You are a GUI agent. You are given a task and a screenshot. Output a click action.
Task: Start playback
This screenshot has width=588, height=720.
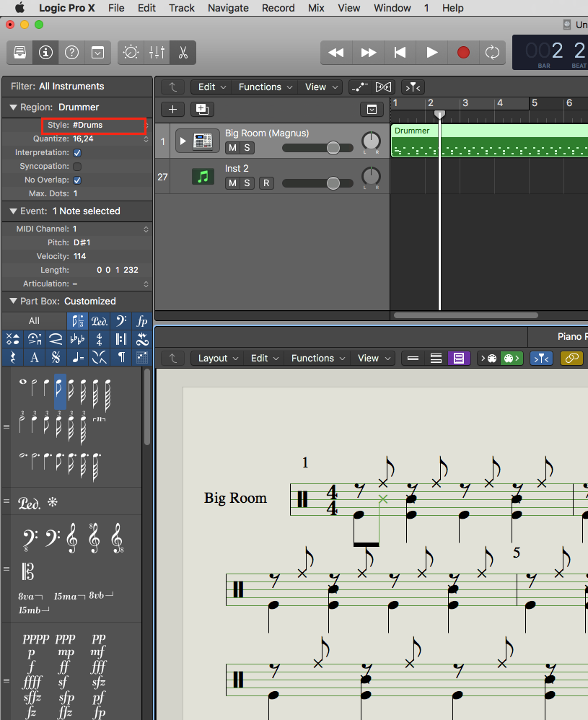pyautogui.click(x=432, y=53)
